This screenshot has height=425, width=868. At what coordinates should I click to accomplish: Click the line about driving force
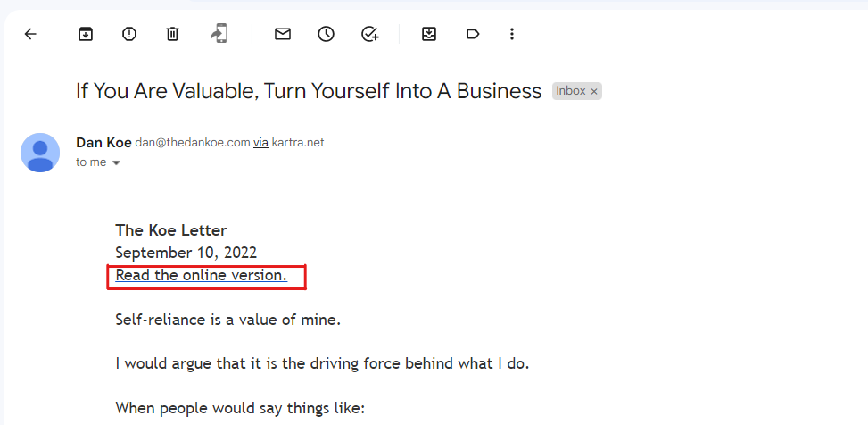pyautogui.click(x=323, y=364)
